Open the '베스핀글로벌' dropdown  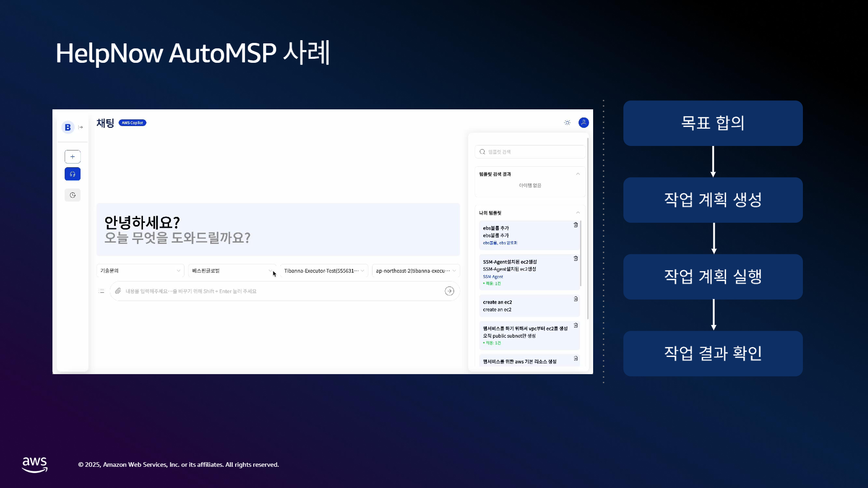click(x=232, y=271)
